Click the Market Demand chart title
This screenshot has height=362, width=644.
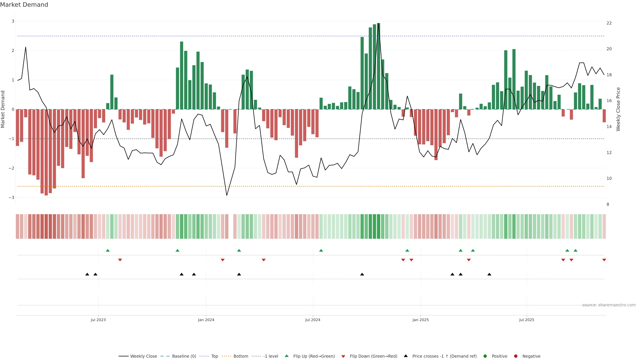tap(24, 5)
